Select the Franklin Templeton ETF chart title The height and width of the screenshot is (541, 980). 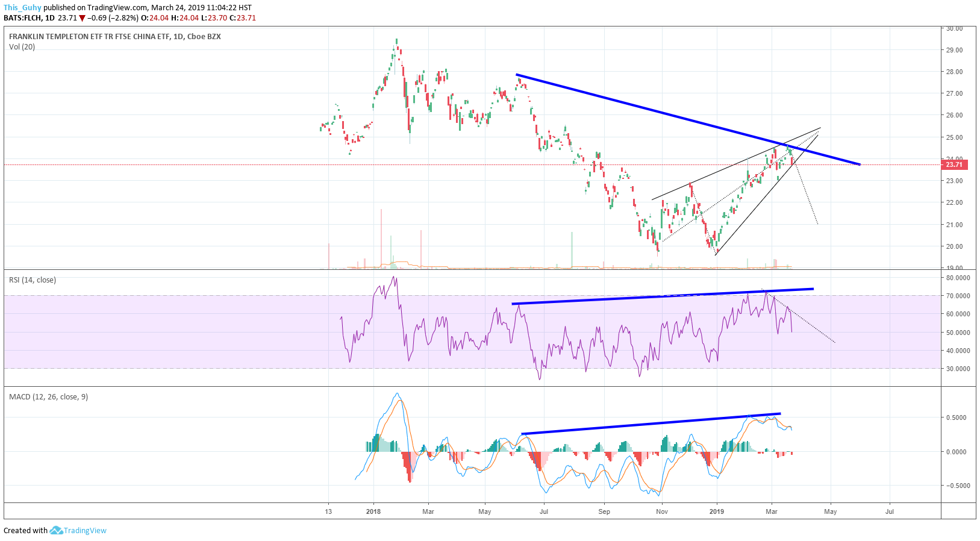click(x=115, y=36)
